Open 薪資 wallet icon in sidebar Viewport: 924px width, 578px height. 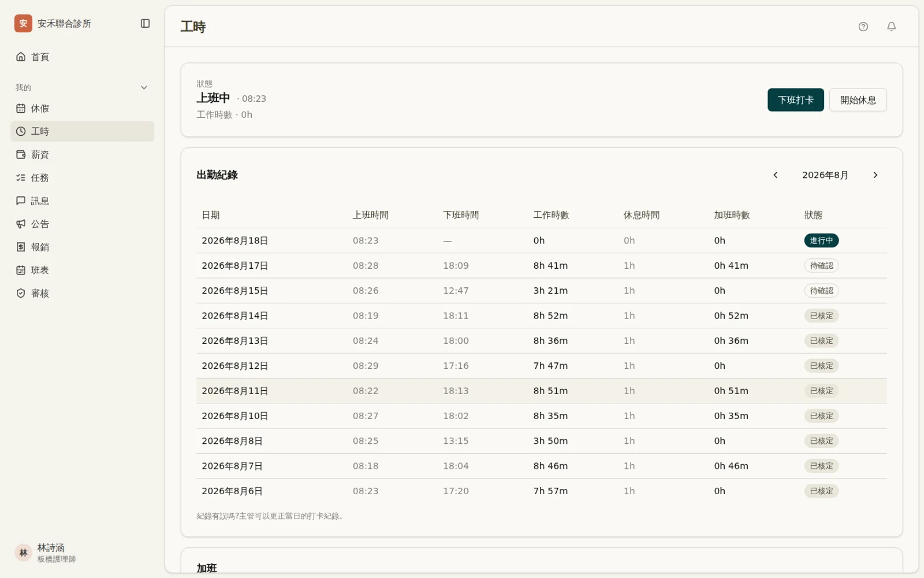click(x=21, y=154)
